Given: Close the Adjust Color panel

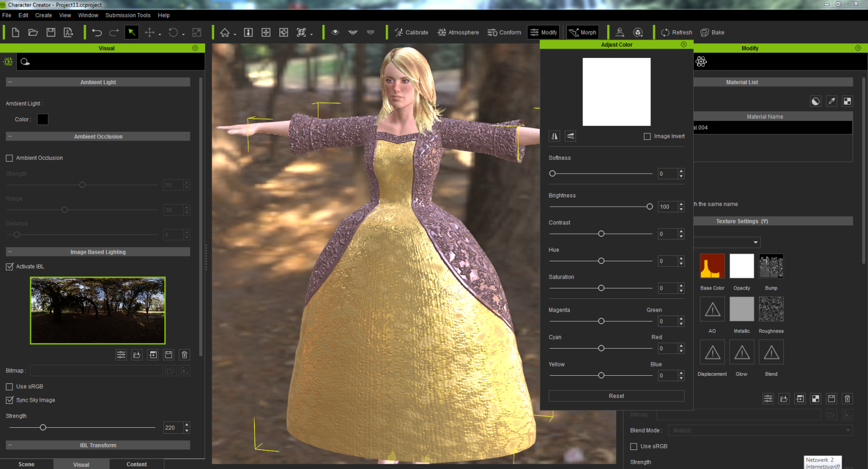Looking at the screenshot, I should point(684,44).
